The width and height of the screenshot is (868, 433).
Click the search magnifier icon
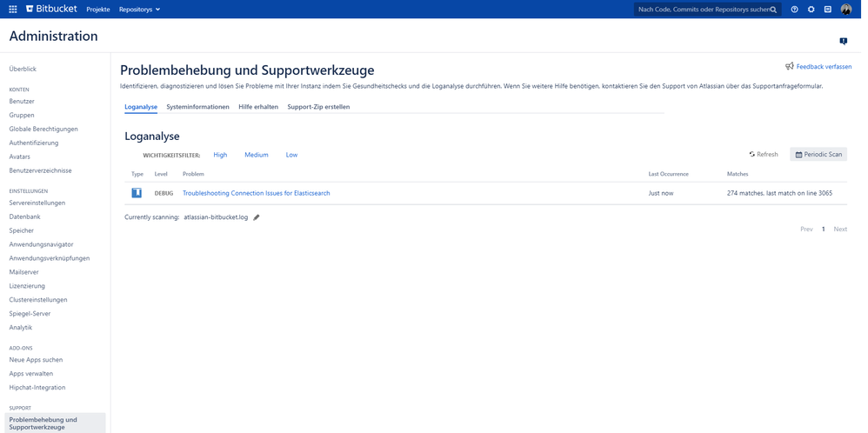(774, 10)
